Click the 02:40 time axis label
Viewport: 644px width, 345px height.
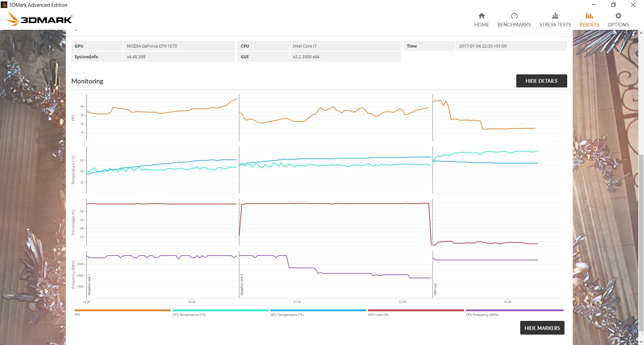508,302
